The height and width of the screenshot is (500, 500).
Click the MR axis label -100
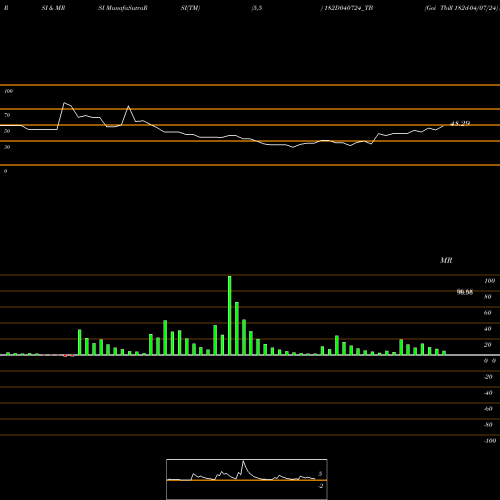click(x=490, y=441)
